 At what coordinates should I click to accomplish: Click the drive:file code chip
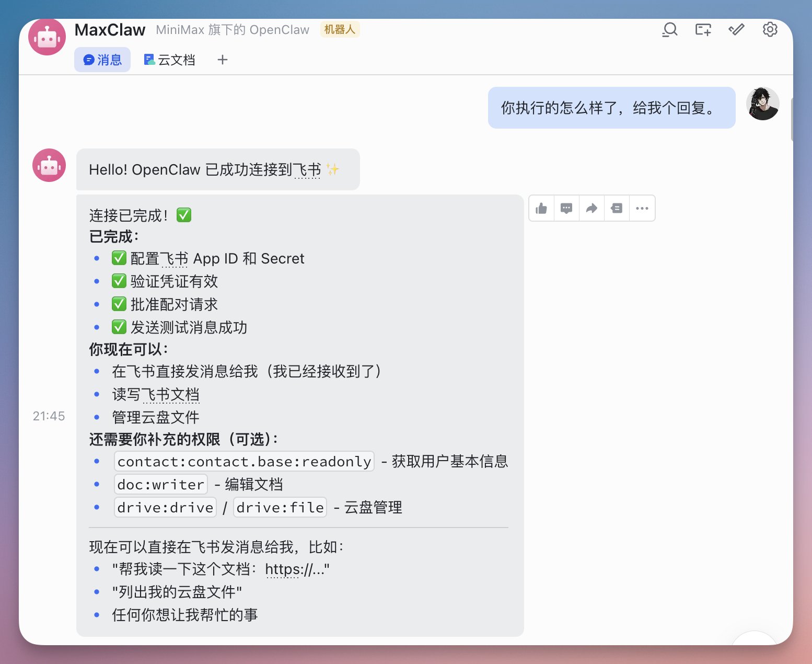280,507
